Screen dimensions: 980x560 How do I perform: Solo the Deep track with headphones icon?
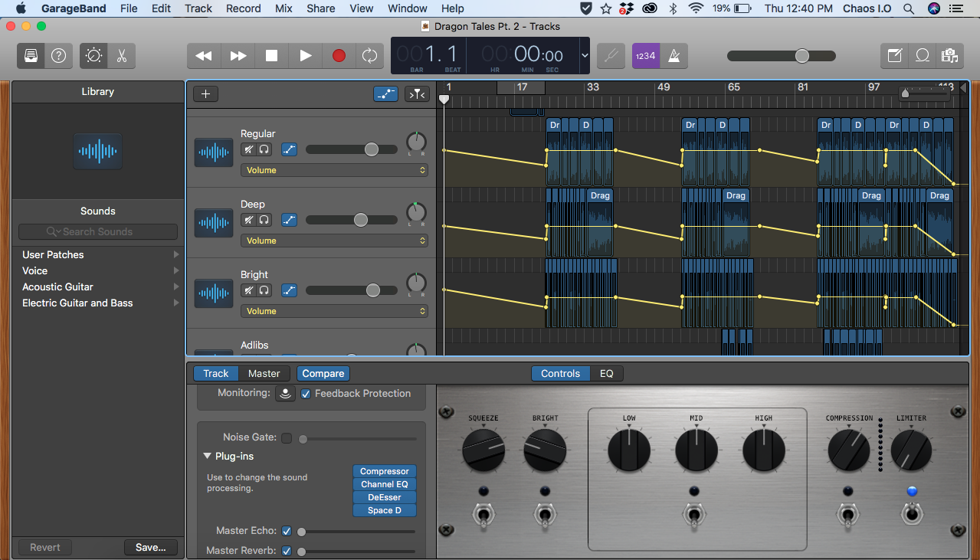coord(264,220)
